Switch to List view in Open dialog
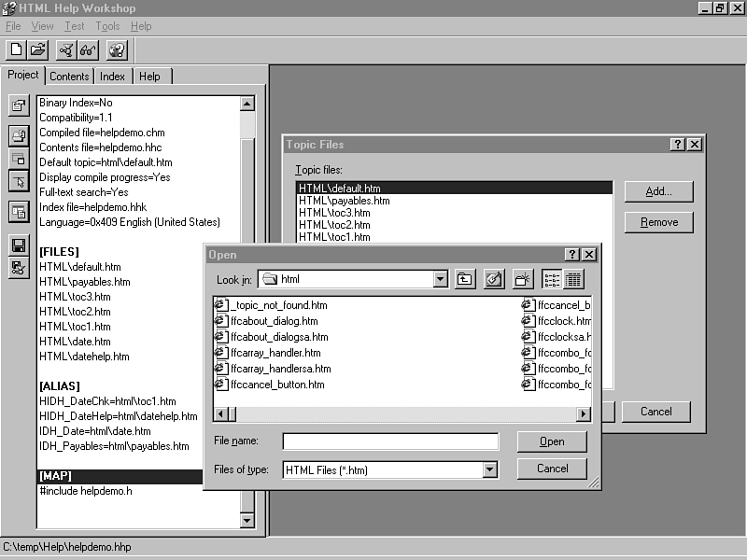747x560 pixels. point(551,279)
